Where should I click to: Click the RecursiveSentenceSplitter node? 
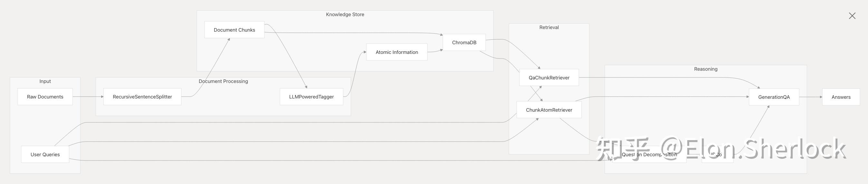coord(142,97)
